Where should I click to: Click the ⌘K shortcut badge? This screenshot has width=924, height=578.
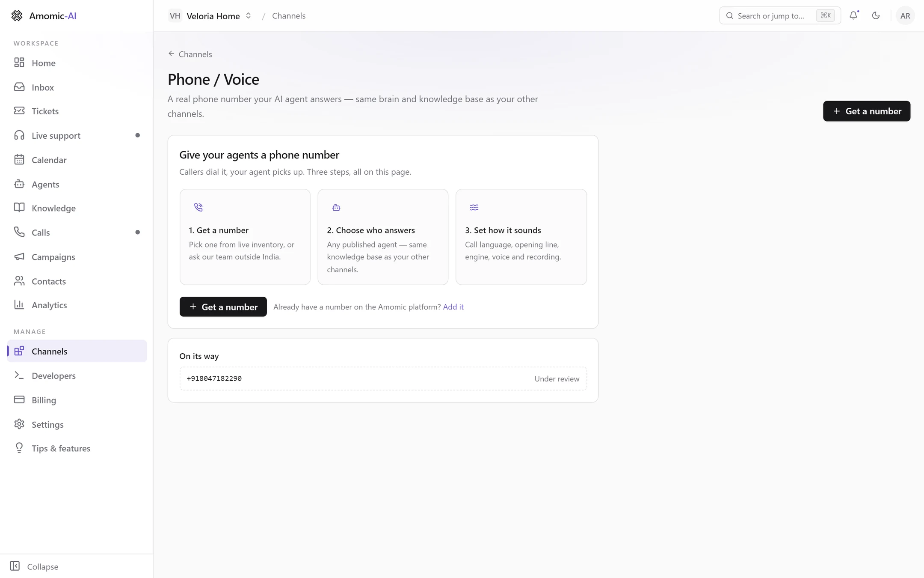tap(825, 15)
